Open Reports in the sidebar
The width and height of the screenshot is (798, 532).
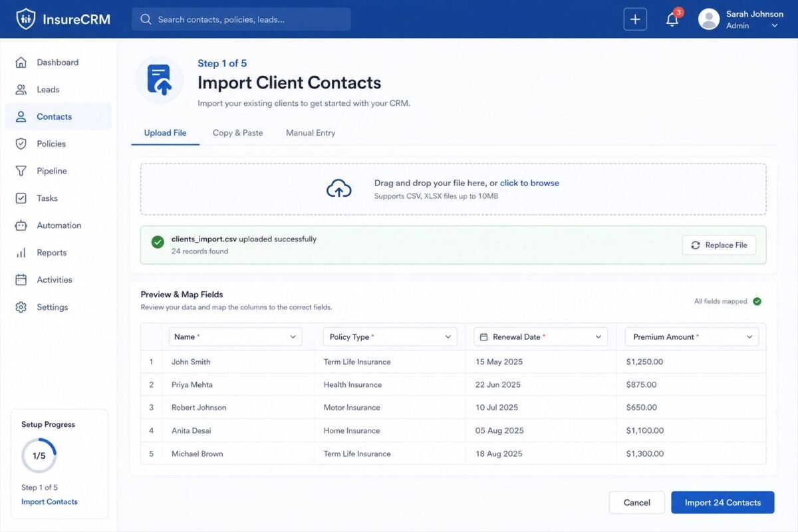coord(58,253)
